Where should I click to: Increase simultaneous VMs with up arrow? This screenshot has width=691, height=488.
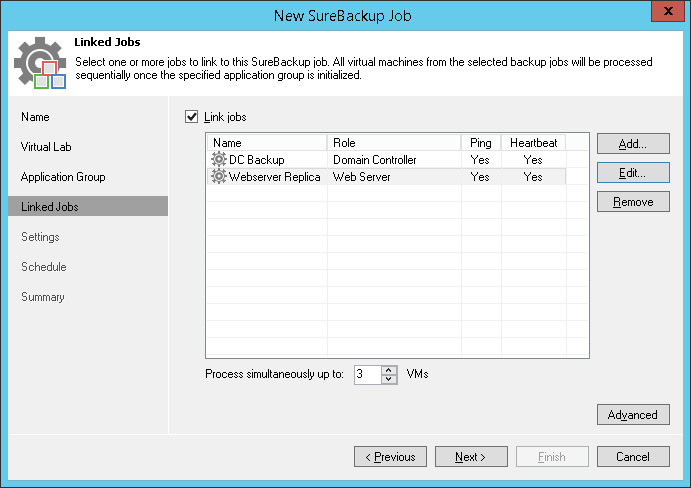[389, 370]
